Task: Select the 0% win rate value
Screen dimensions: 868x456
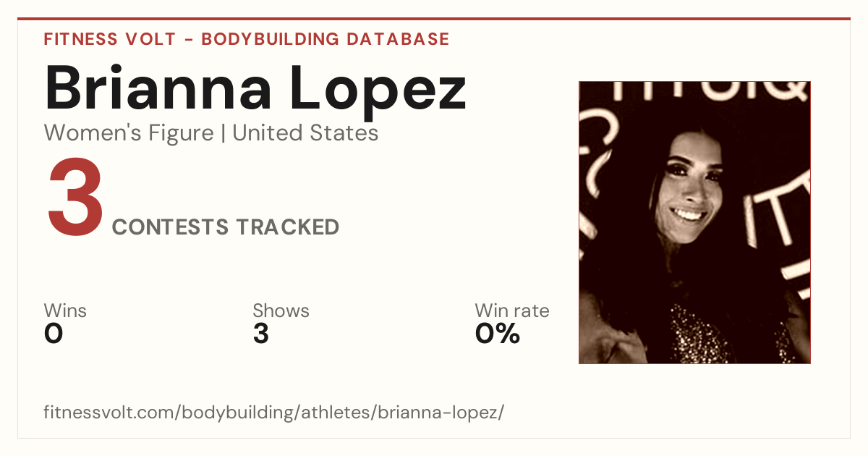Action: [498, 334]
